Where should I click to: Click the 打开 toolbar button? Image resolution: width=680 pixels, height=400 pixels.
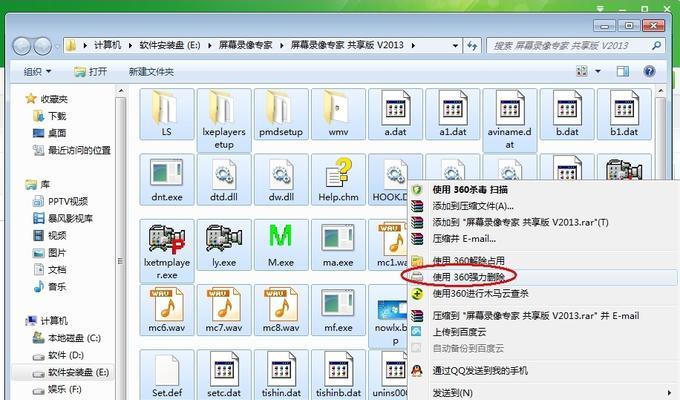(x=91, y=72)
